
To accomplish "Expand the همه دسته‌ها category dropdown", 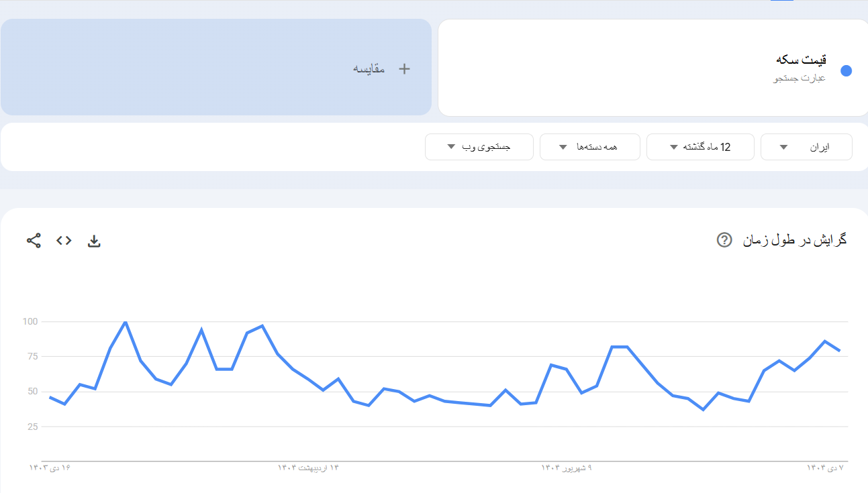I will (x=589, y=147).
